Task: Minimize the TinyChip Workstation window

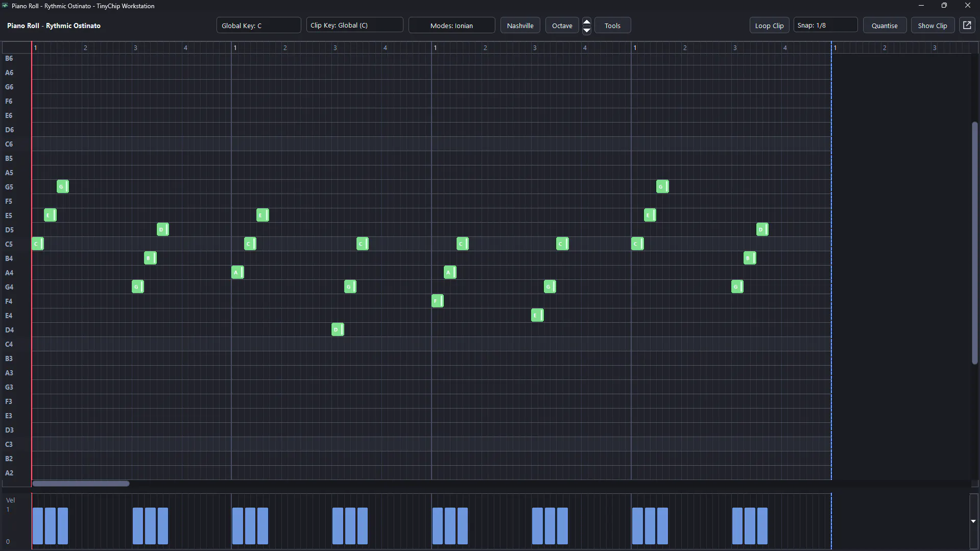Action: pyautogui.click(x=921, y=6)
